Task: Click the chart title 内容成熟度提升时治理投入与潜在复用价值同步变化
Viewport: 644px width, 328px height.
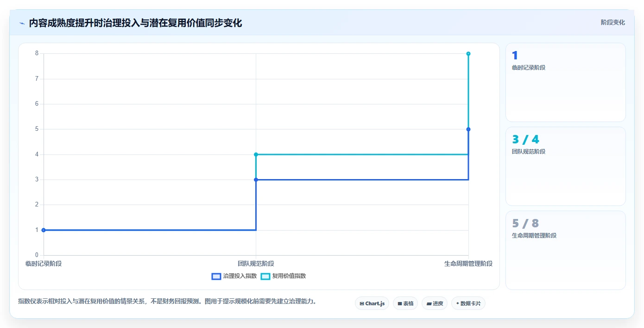Action: [x=135, y=23]
